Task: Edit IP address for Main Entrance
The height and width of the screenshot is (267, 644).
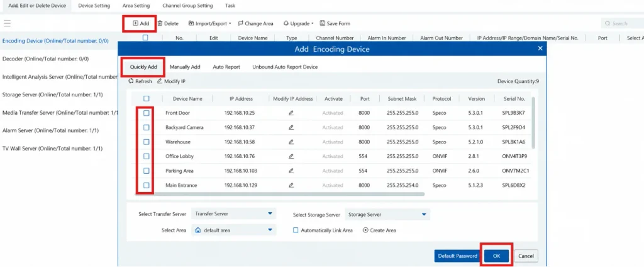Action: click(x=291, y=186)
